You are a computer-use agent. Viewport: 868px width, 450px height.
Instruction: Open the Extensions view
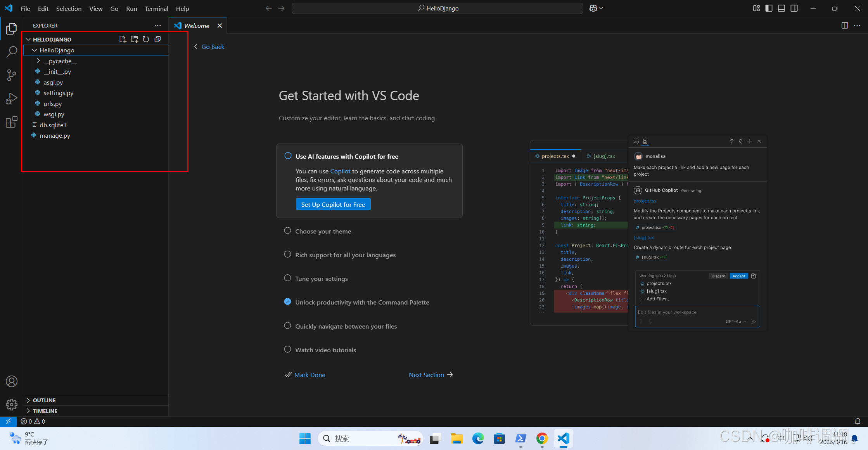click(x=12, y=122)
